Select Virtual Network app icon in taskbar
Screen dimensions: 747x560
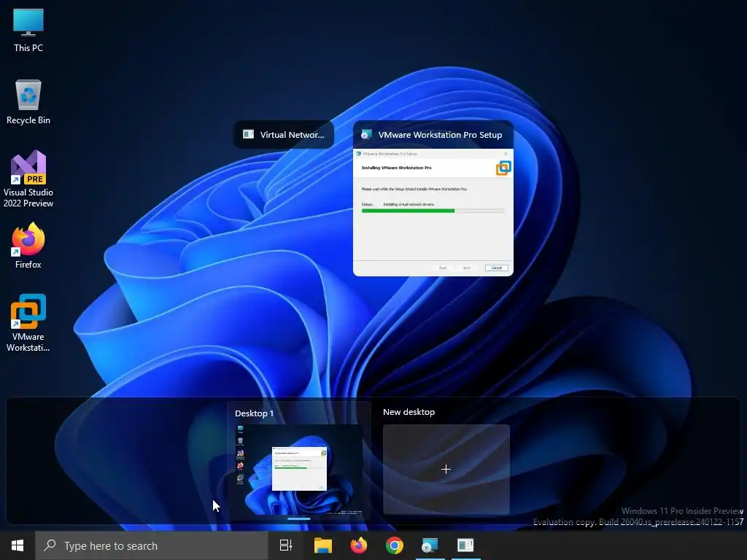465,545
